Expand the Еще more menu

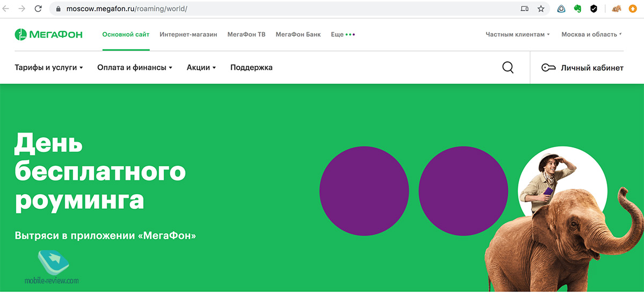click(343, 34)
